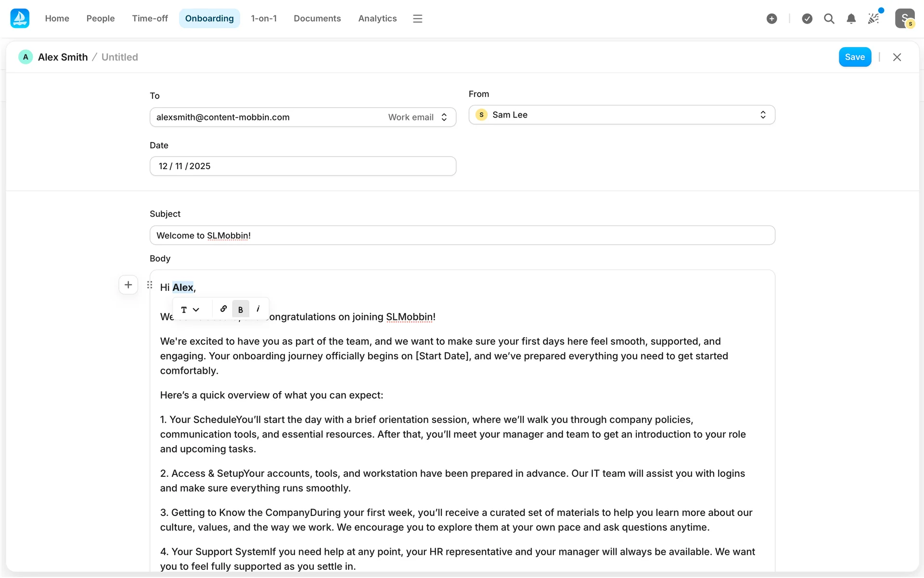Screen dimensions: 924x578
Task: Open the hamburger more menu
Action: click(417, 18)
